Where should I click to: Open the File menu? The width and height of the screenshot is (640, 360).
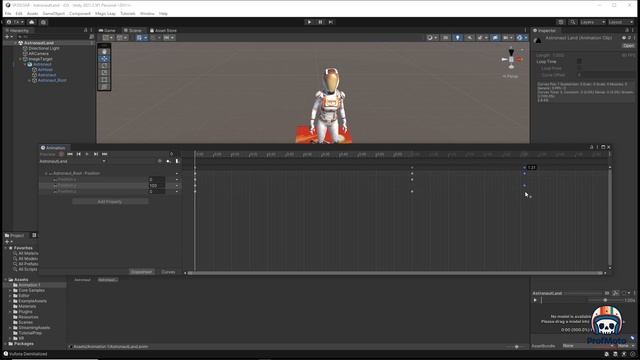[x=8, y=13]
